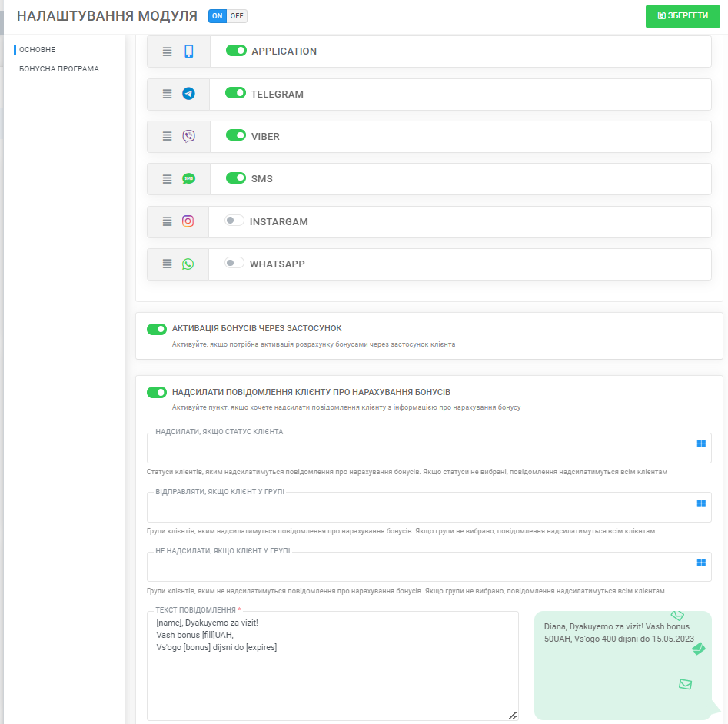Viewport: 728px width, 724px height.
Task: Click the green SMS bubble icon
Action: tap(188, 178)
